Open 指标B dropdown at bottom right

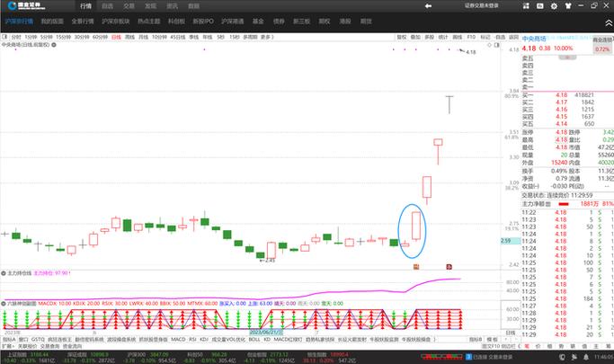click(x=476, y=339)
